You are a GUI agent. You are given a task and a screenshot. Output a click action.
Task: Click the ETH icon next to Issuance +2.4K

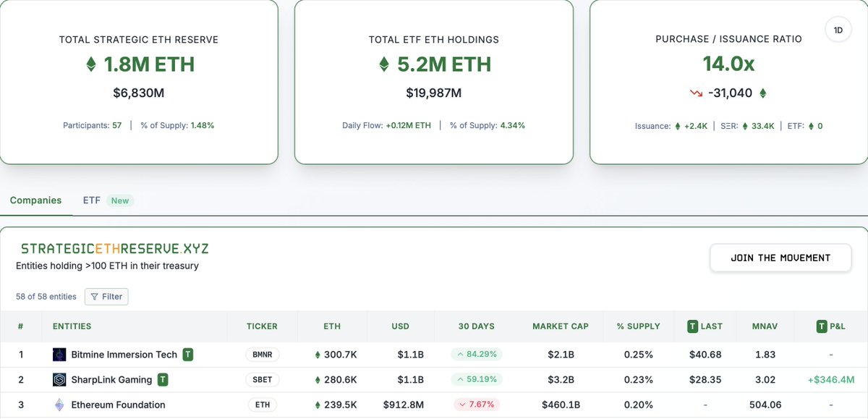pyautogui.click(x=678, y=126)
